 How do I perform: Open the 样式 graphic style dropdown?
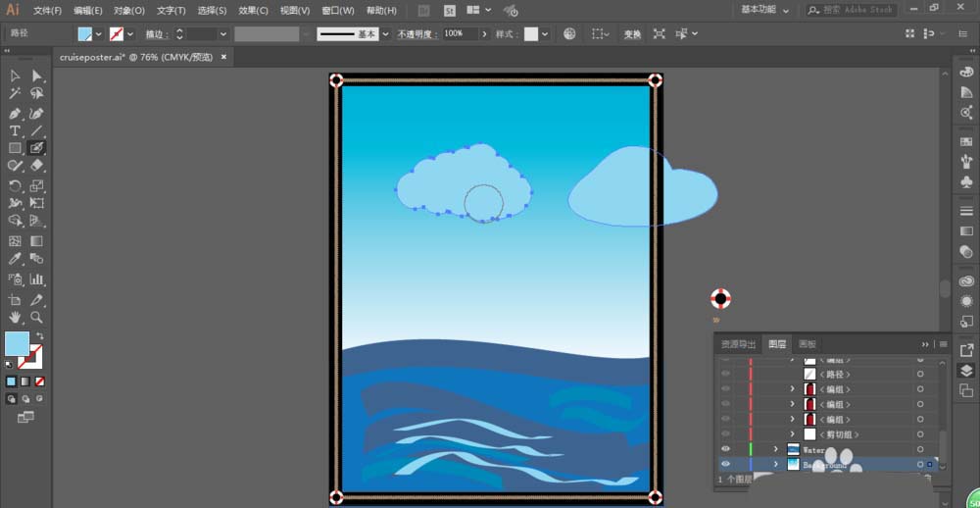pos(545,33)
